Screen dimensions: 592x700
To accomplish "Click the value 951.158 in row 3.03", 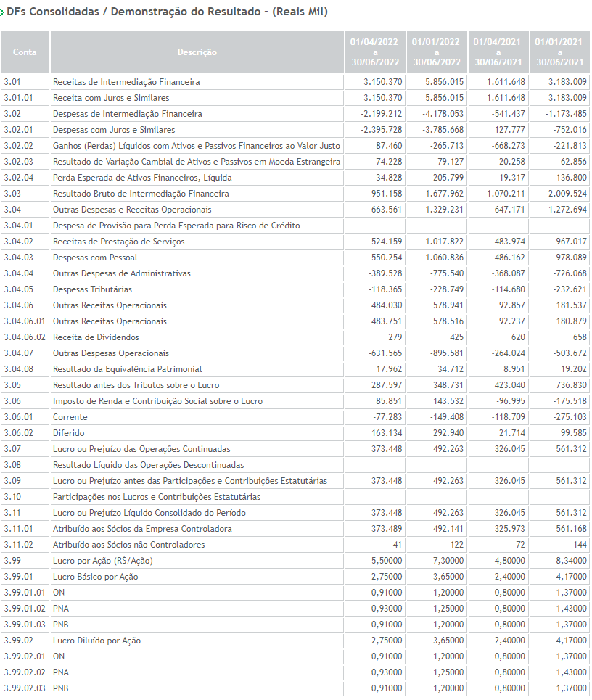I will pyautogui.click(x=387, y=194).
